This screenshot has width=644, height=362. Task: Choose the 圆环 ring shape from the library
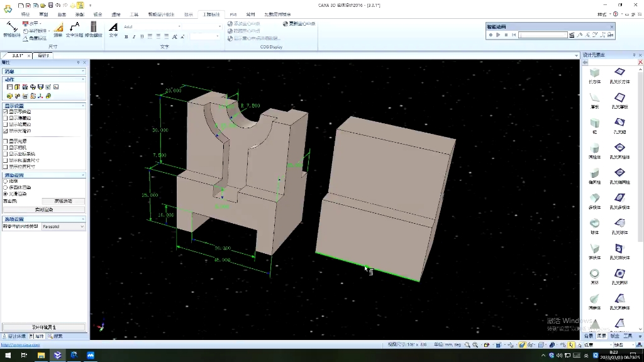[x=594, y=275]
